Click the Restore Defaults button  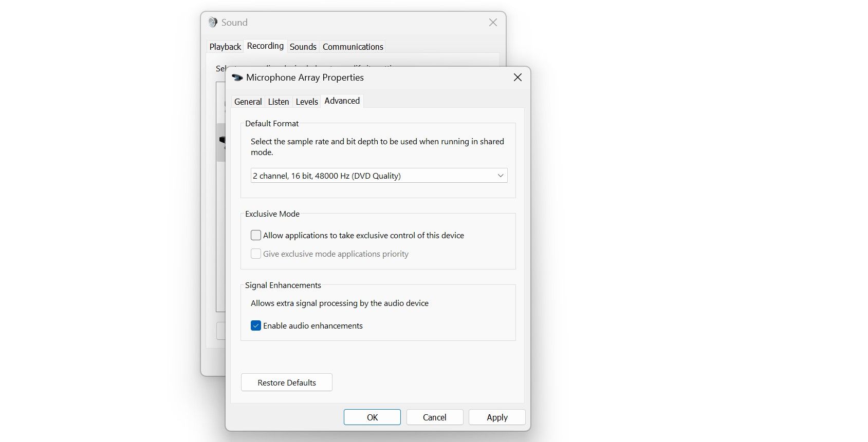coord(286,382)
